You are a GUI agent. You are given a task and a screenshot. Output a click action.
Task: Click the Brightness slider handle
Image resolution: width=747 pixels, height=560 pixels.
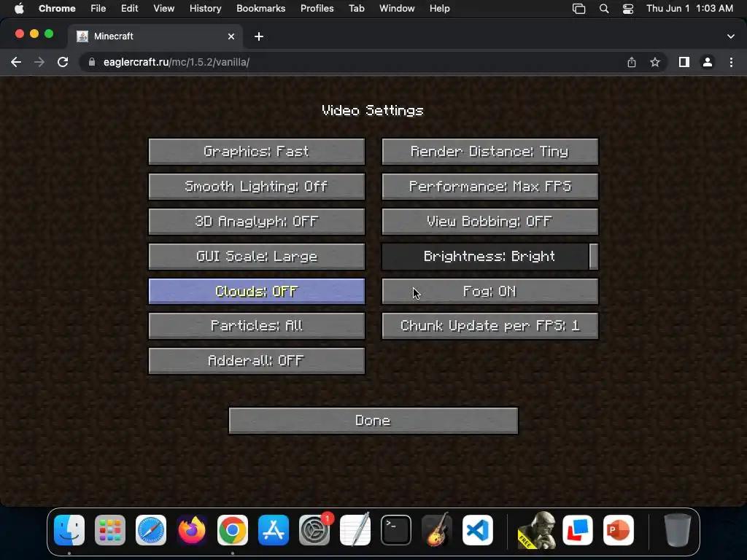[x=593, y=256]
